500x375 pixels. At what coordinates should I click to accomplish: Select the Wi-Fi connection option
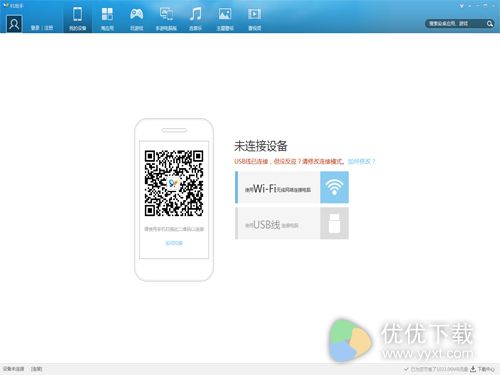click(x=278, y=187)
